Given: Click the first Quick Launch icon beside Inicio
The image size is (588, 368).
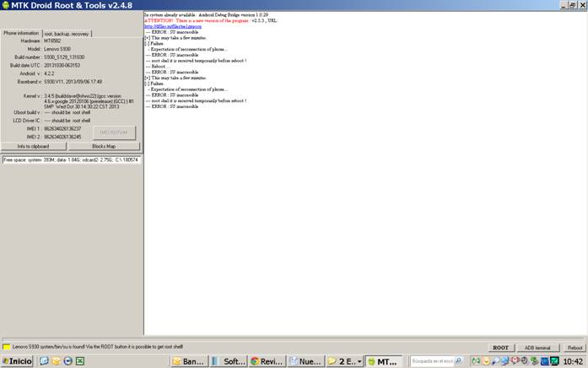Looking at the screenshot, I should [x=44, y=361].
